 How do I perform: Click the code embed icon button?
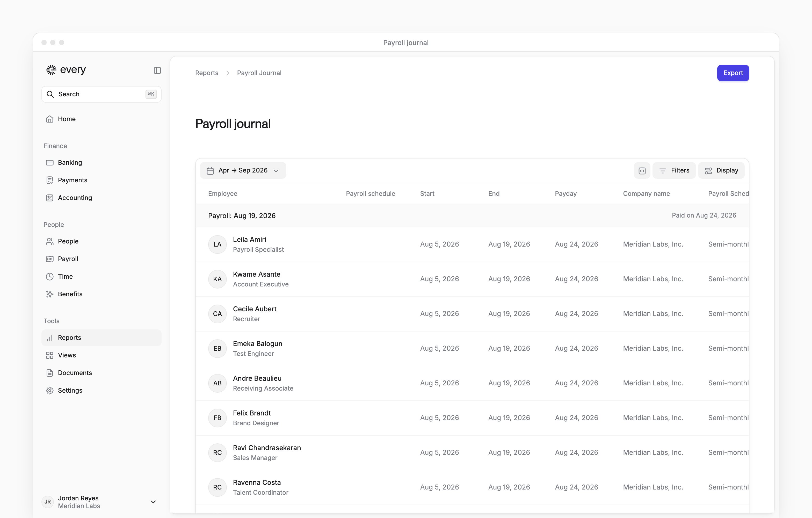coord(642,170)
